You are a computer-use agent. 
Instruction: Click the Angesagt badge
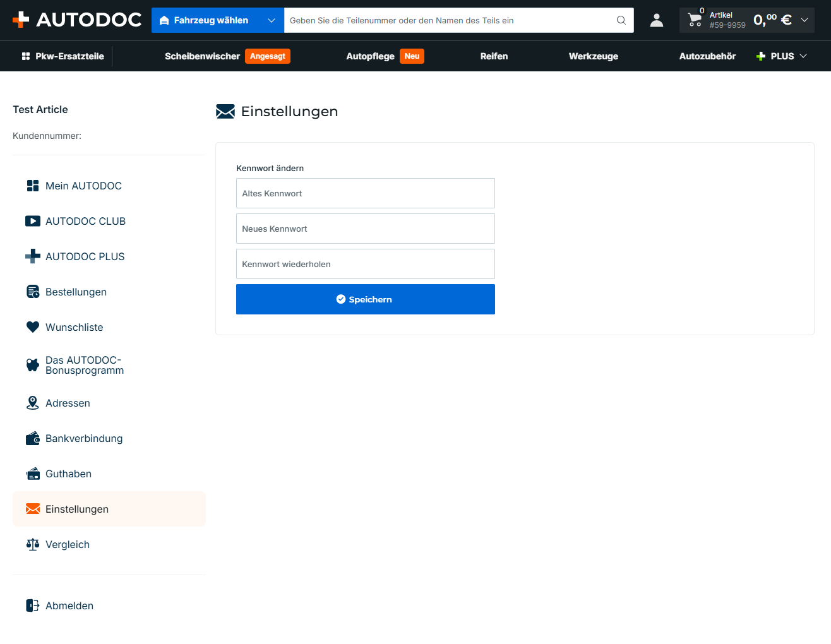(x=268, y=56)
